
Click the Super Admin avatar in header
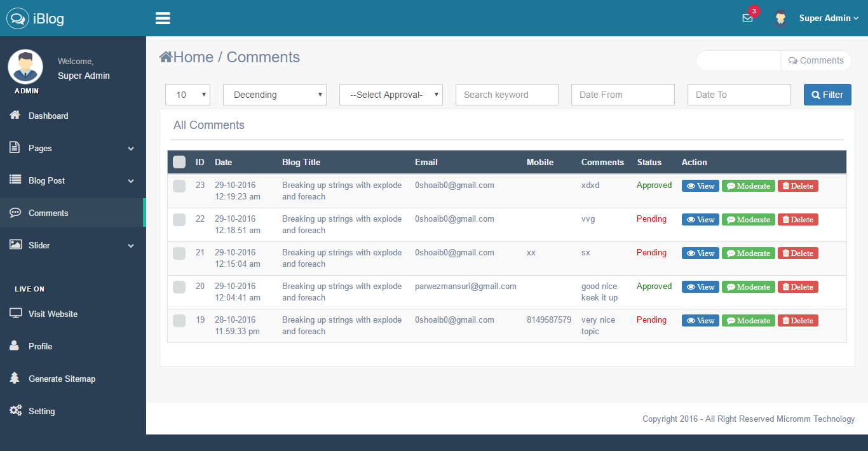(x=781, y=18)
